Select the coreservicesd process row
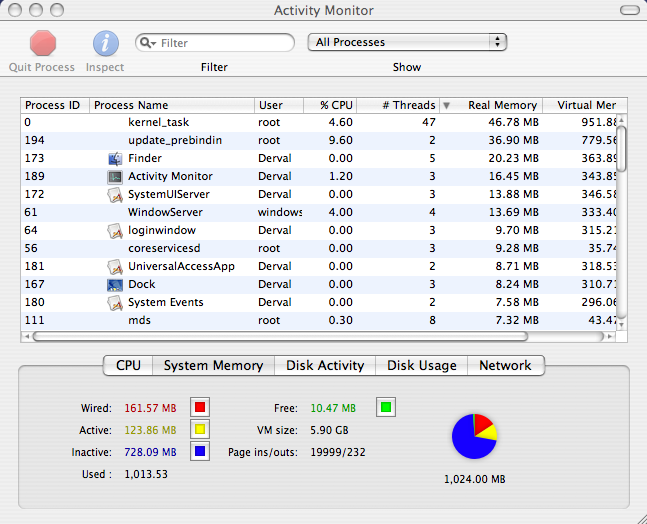 click(x=319, y=248)
